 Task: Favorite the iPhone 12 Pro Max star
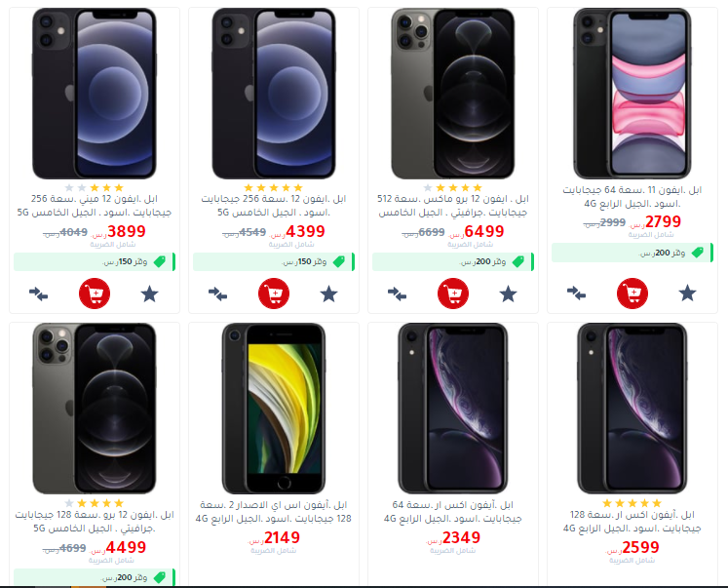[508, 294]
